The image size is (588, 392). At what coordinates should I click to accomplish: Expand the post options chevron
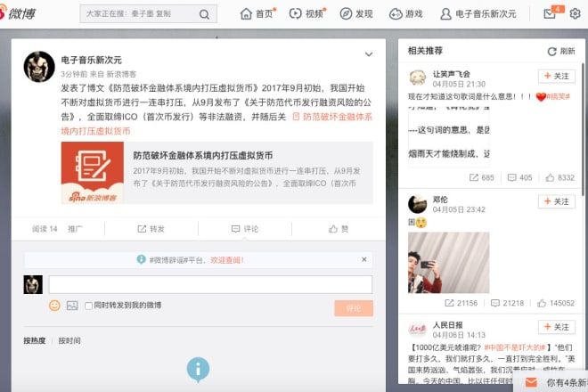(x=369, y=54)
